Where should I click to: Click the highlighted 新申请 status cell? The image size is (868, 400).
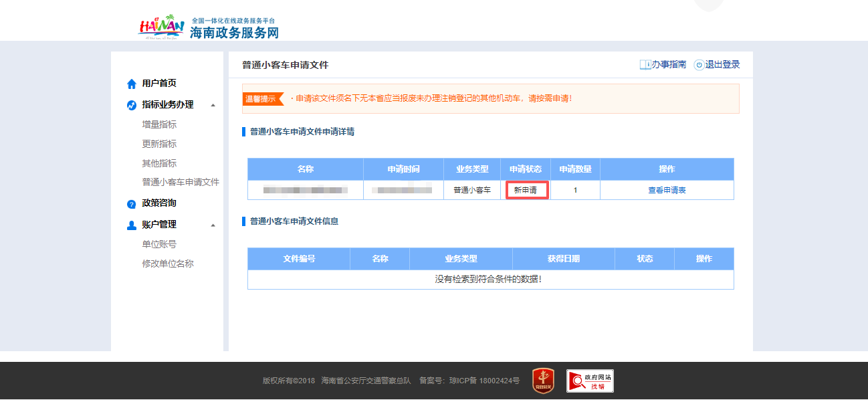pyautogui.click(x=526, y=190)
